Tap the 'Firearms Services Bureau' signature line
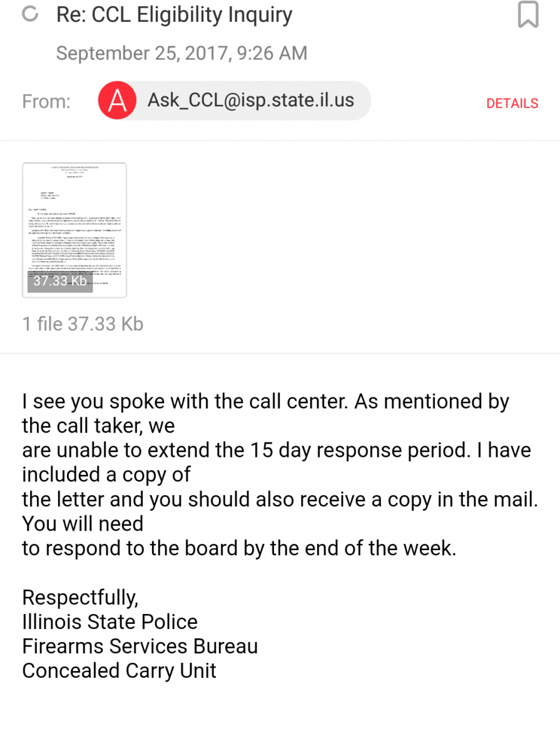This screenshot has height=751, width=560. point(140,646)
